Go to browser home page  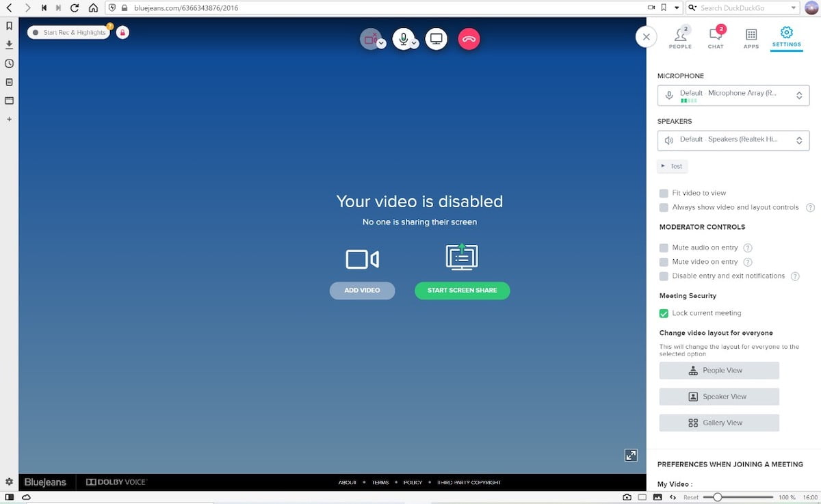[x=93, y=8]
